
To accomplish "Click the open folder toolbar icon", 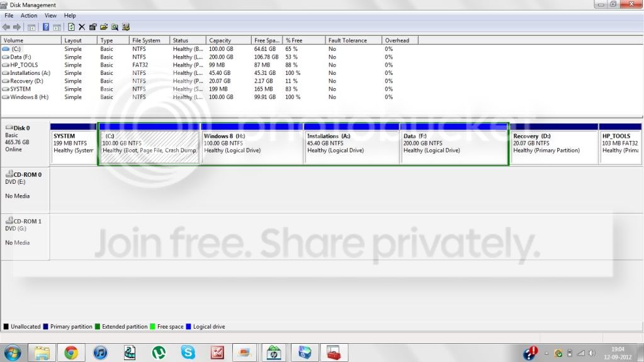I will tap(104, 27).
